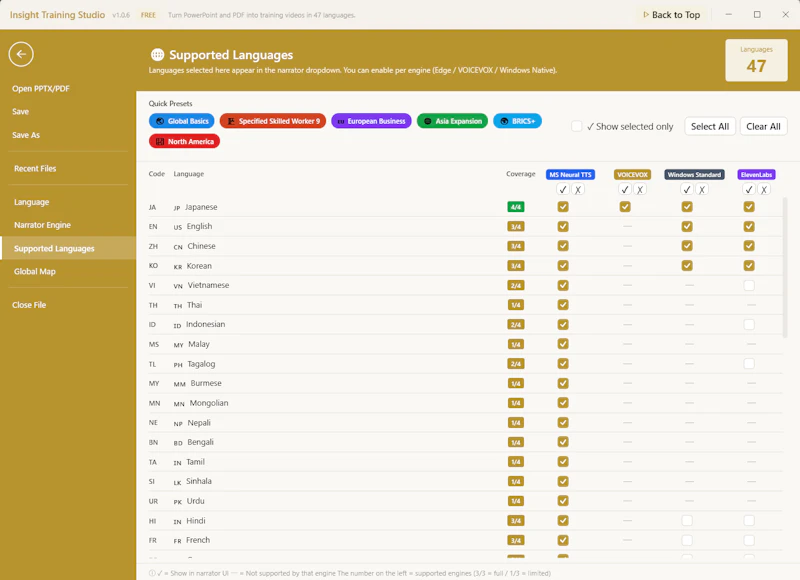Click the 4/4 coverage badge for Japanese
The width and height of the screenshot is (800, 580).
pos(516,207)
